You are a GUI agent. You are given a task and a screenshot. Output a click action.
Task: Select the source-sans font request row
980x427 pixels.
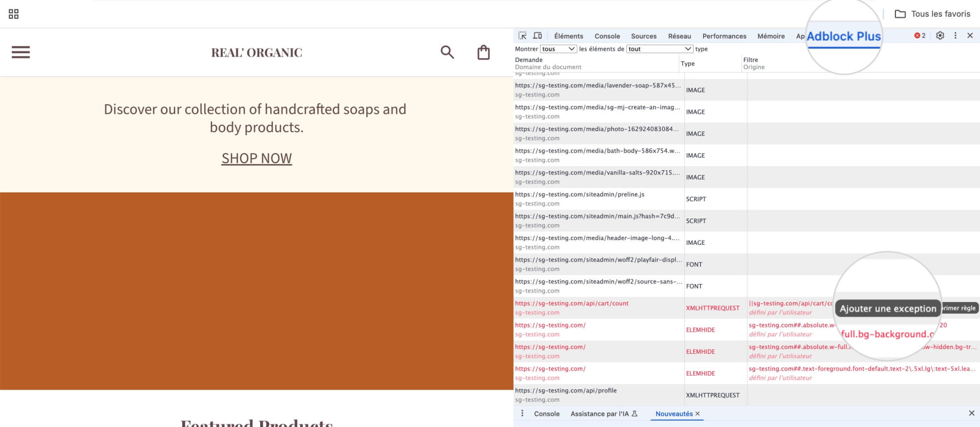(747, 286)
